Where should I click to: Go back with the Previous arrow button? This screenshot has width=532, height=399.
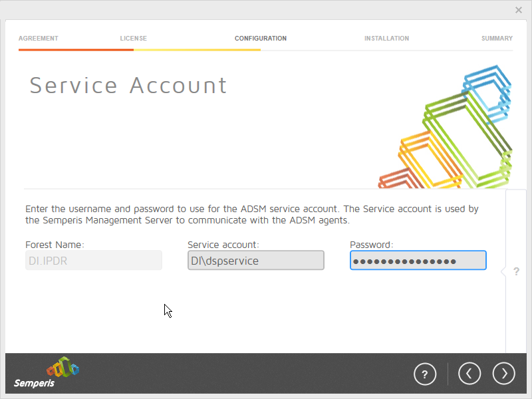point(469,374)
